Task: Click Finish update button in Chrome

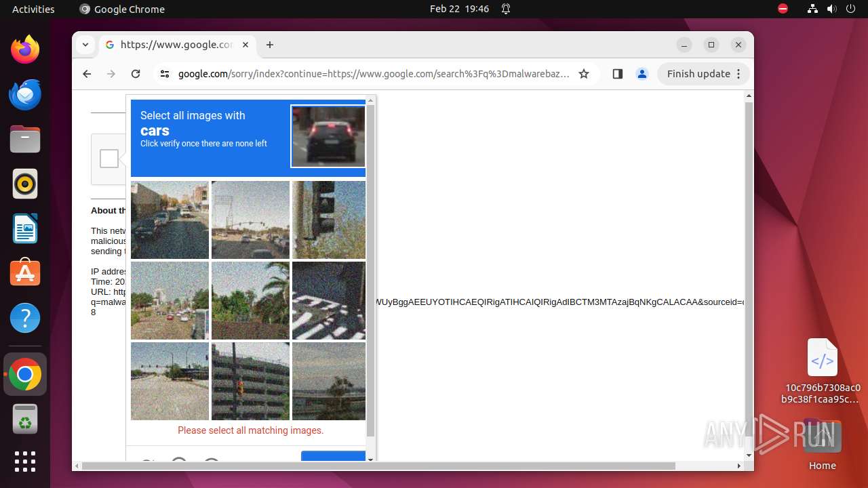Action: pos(704,74)
